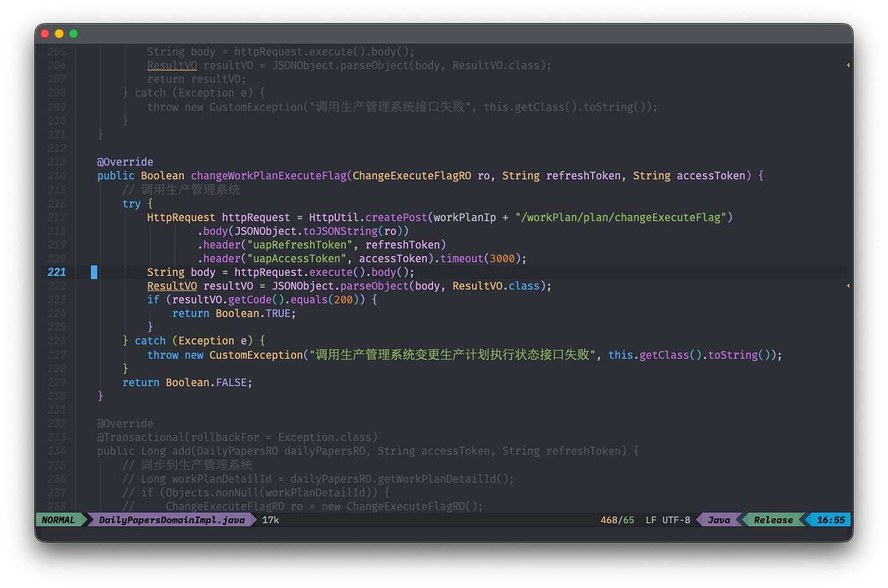Click the fold arrow at right edge of line 206

click(x=847, y=65)
